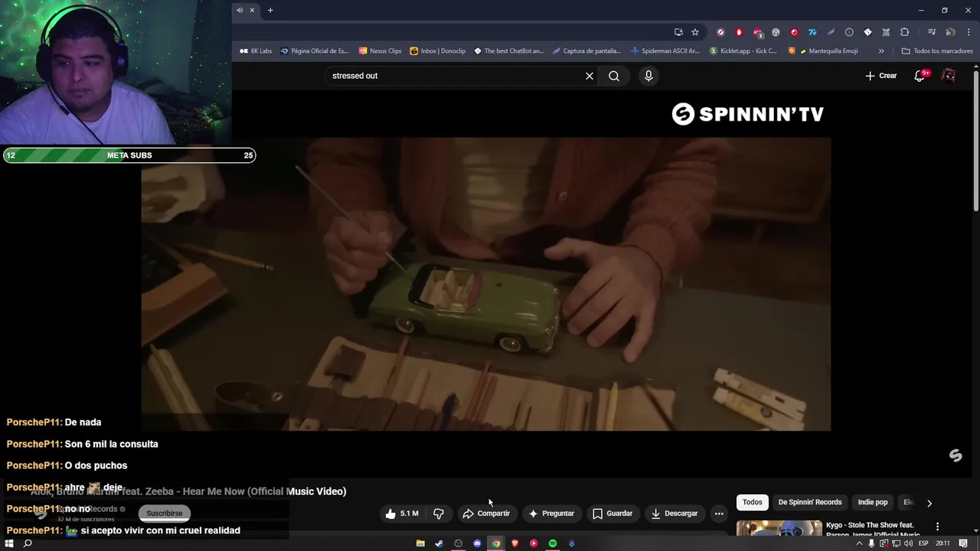
Task: Open the Windows notification center
Action: pos(963,543)
